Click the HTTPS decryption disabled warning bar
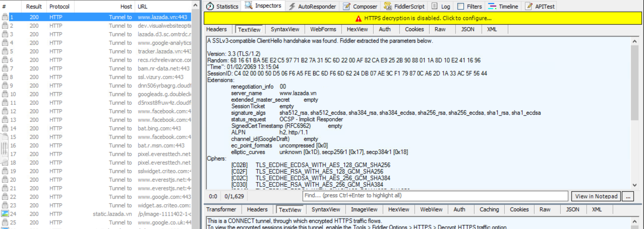Screen dimensions: 644x229 click(x=423, y=18)
